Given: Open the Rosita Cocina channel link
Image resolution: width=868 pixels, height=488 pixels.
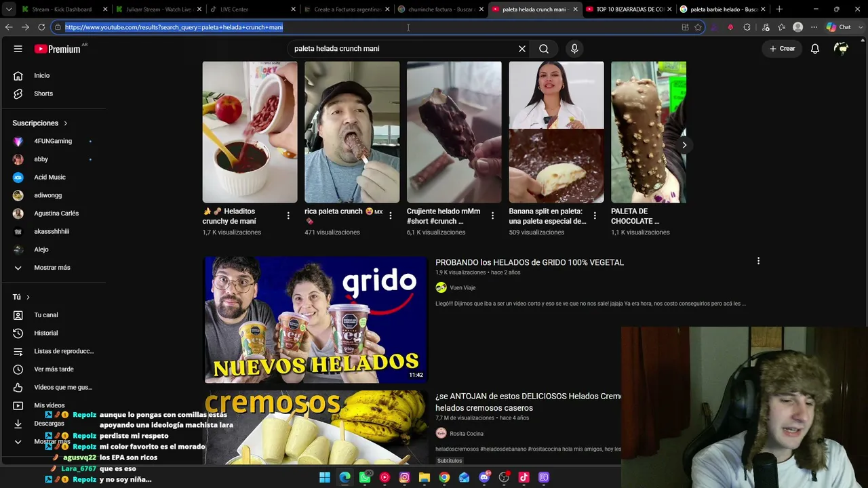Looking at the screenshot, I should pos(467,434).
